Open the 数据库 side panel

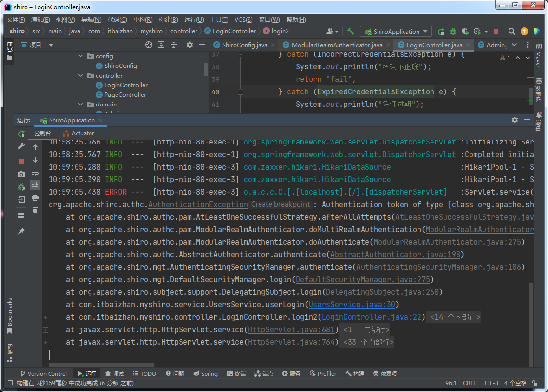(538, 90)
